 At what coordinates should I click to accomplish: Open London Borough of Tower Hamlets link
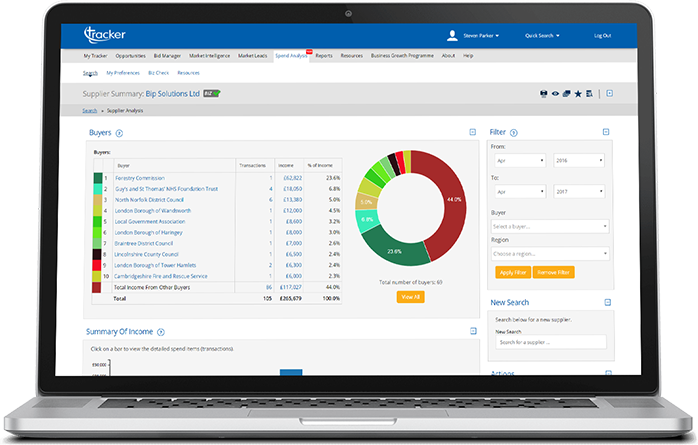click(x=155, y=265)
